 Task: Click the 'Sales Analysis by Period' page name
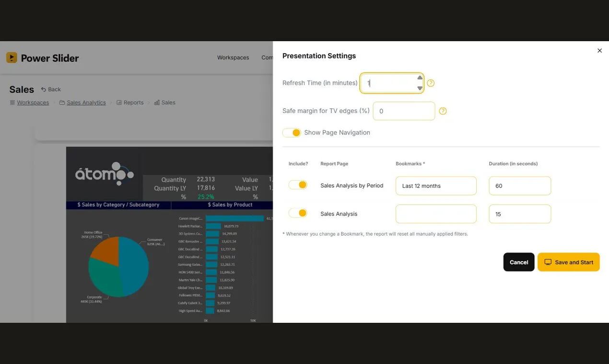[352, 185]
